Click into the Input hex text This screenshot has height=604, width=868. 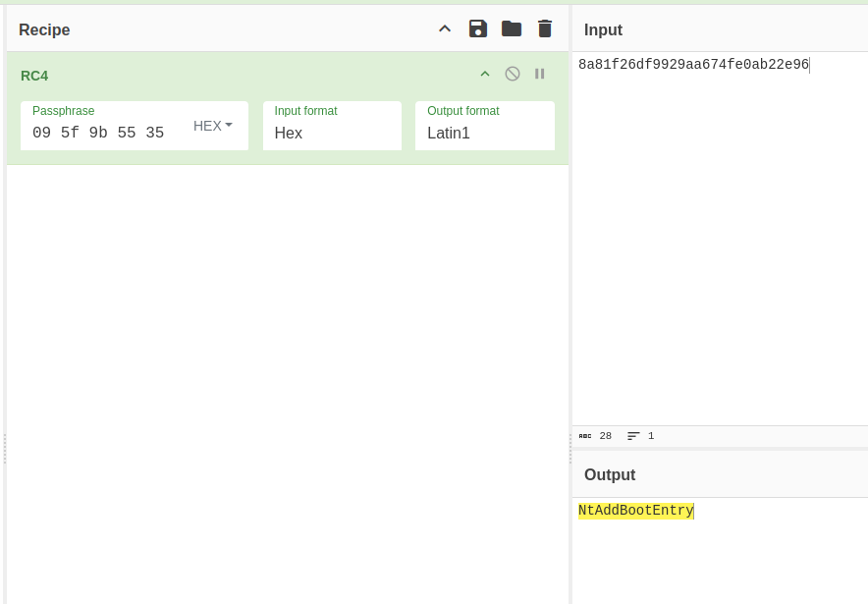[x=693, y=65]
